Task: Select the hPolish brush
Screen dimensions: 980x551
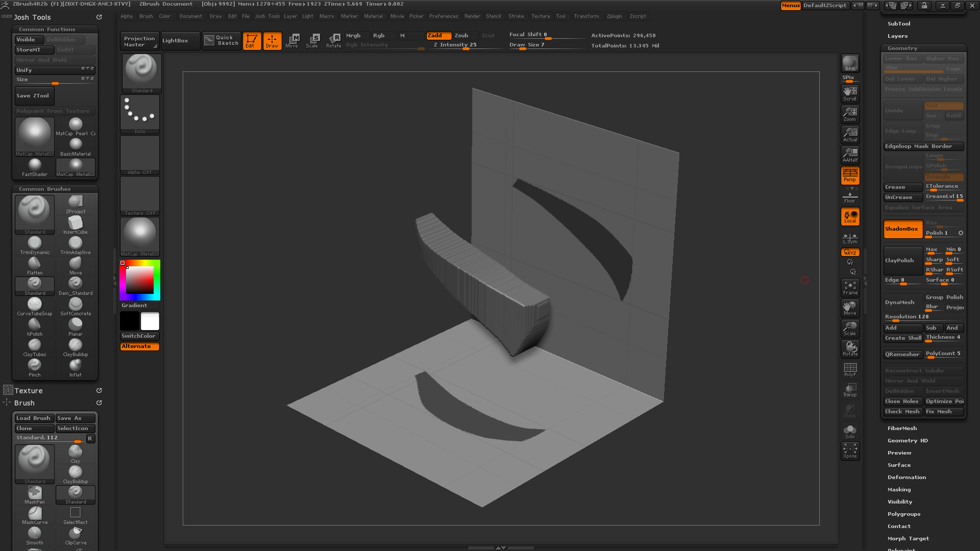Action: (35, 327)
